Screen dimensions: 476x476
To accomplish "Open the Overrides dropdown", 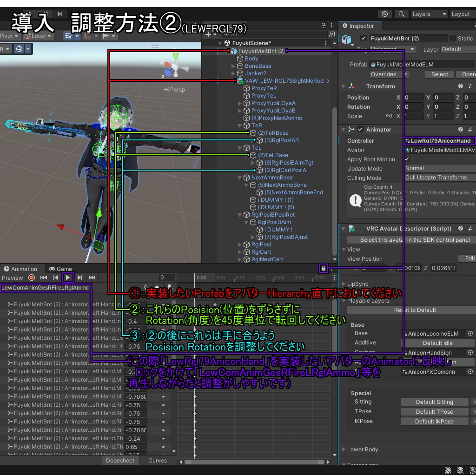I will point(390,74).
